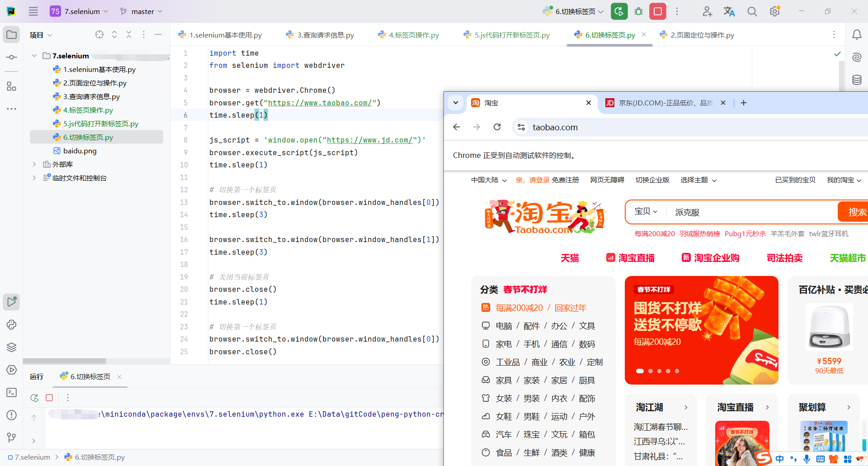Switch to the 3.查询请求信息.py editor tab
868x466 pixels.
320,35
